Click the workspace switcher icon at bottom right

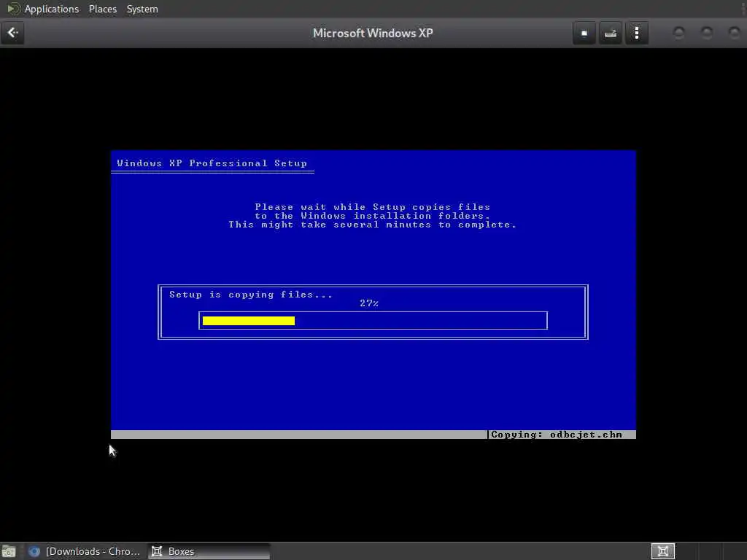point(662,551)
